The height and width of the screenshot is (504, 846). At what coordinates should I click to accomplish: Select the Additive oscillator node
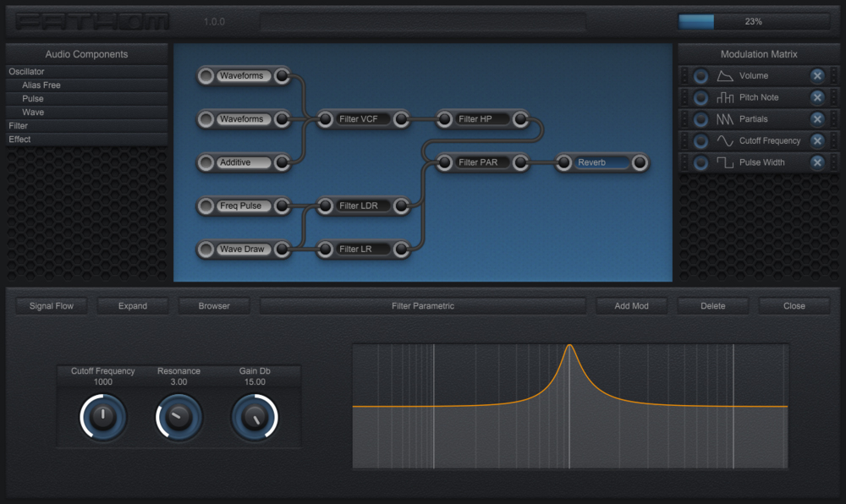244,162
